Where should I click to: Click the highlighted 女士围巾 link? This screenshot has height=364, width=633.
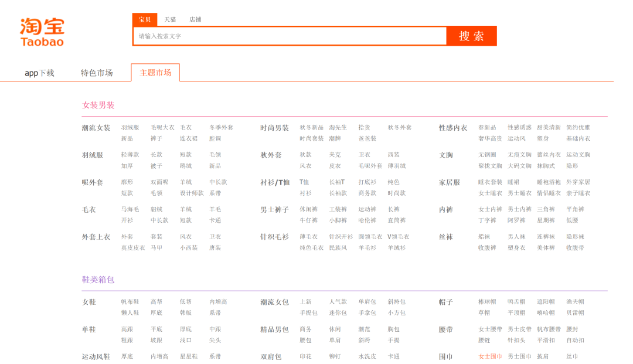coord(490,356)
